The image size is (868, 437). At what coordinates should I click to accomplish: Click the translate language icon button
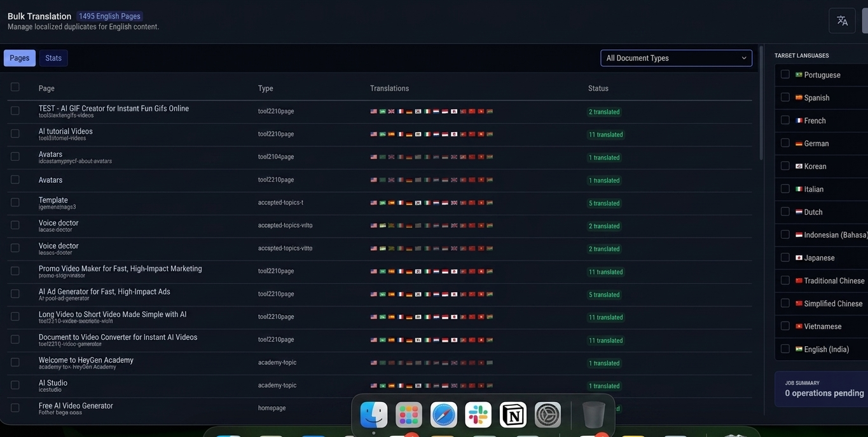point(842,20)
